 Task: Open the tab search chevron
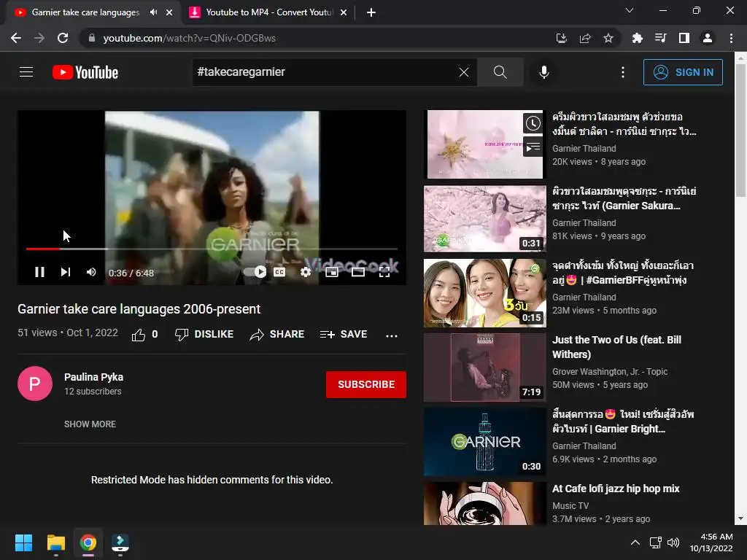coord(630,10)
